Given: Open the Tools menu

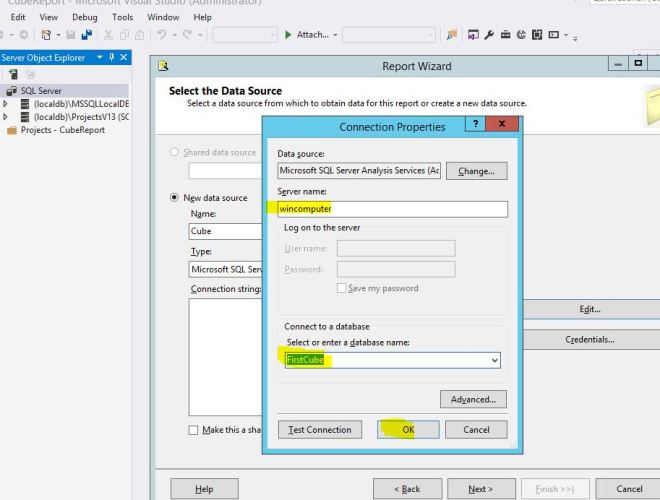Looking at the screenshot, I should pos(122,17).
